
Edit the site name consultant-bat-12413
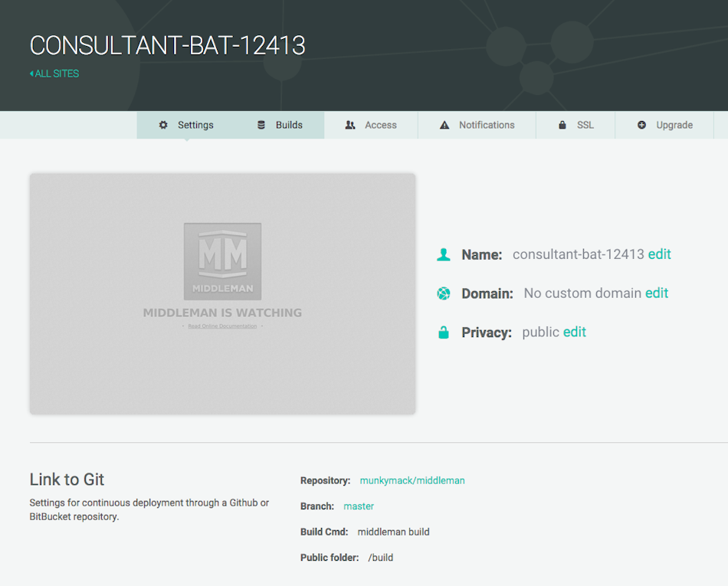click(x=659, y=254)
